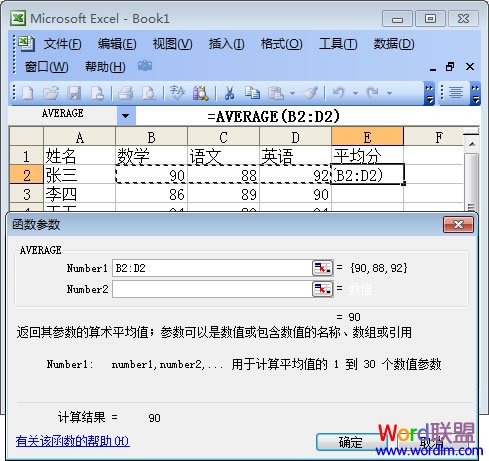This screenshot has width=489, height=461.
Task: Click the Copy toolbar icon
Action: click(252, 93)
